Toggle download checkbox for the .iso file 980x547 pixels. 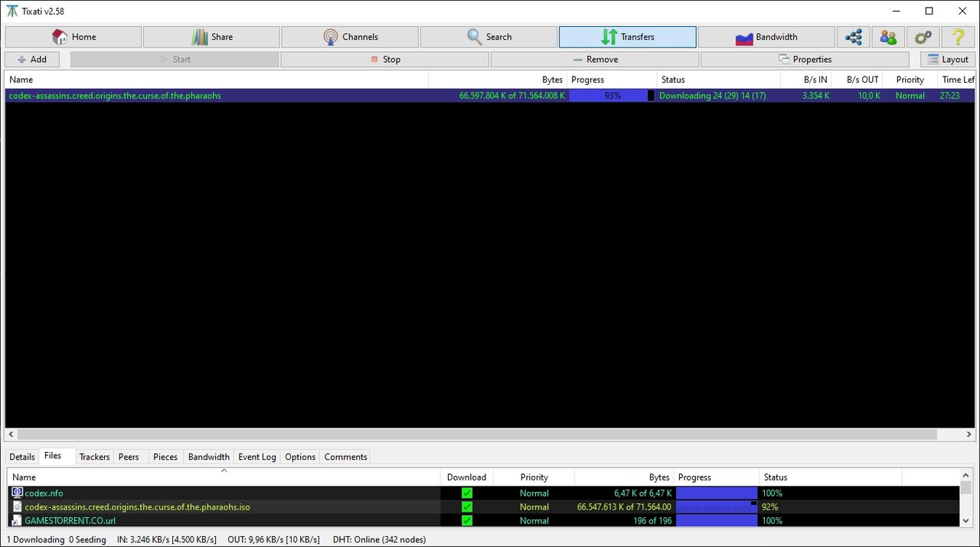coord(467,507)
